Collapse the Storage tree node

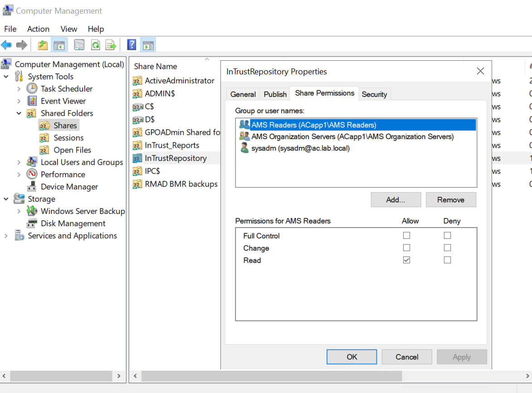[6, 199]
